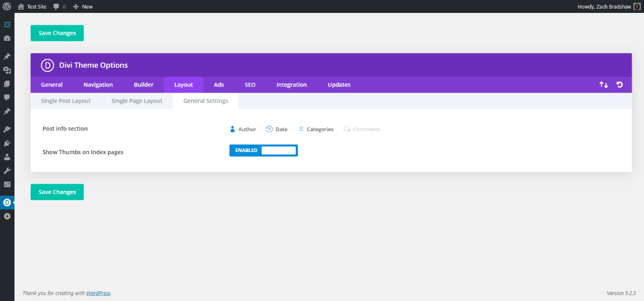Viewport: 644px width, 301px height.
Task: Collapse the admin menu arrow icon
Action: pyautogui.click(x=7, y=216)
